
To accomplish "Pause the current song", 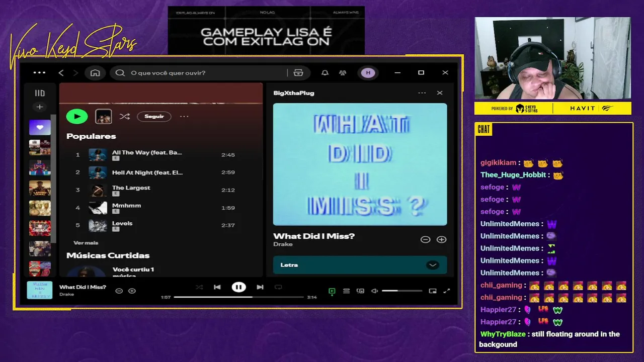I will click(238, 287).
